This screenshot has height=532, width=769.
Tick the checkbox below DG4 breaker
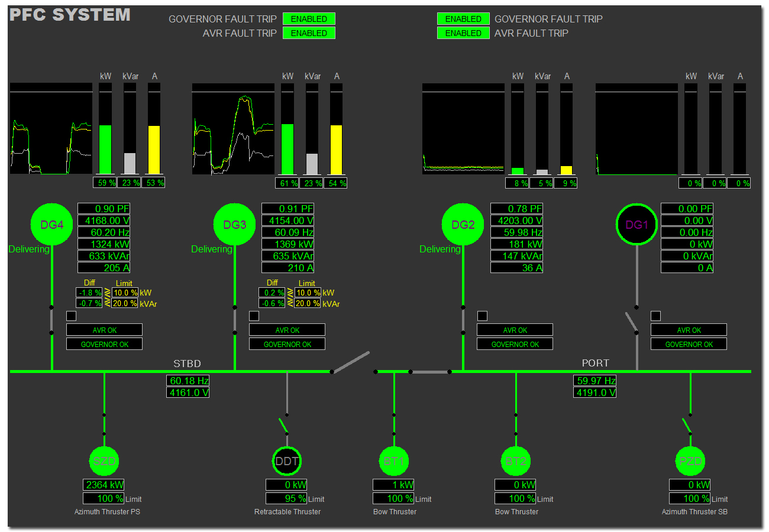[71, 316]
